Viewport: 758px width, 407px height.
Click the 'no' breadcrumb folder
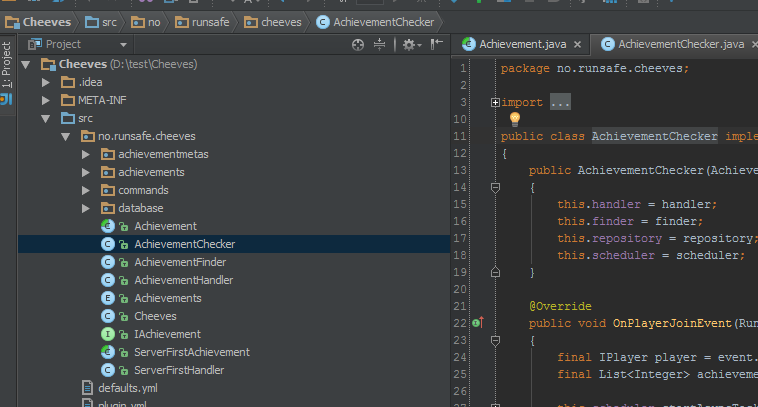[146, 22]
